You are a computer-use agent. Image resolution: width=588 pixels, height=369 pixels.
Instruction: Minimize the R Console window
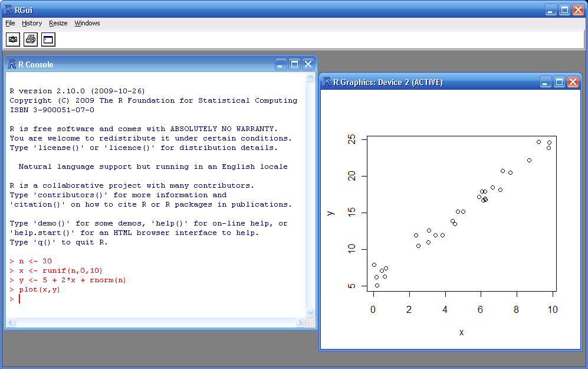[281, 64]
